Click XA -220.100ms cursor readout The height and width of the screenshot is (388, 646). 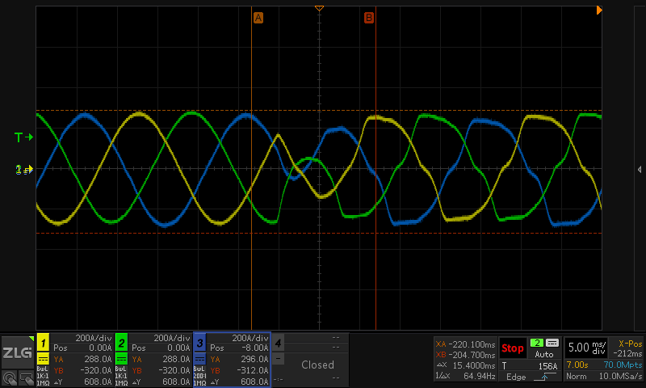pos(465,344)
